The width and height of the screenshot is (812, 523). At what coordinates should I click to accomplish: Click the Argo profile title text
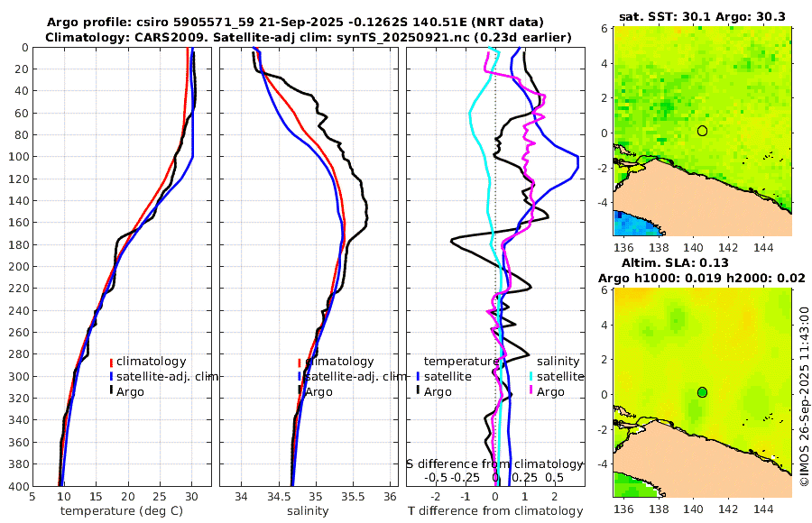(295, 23)
